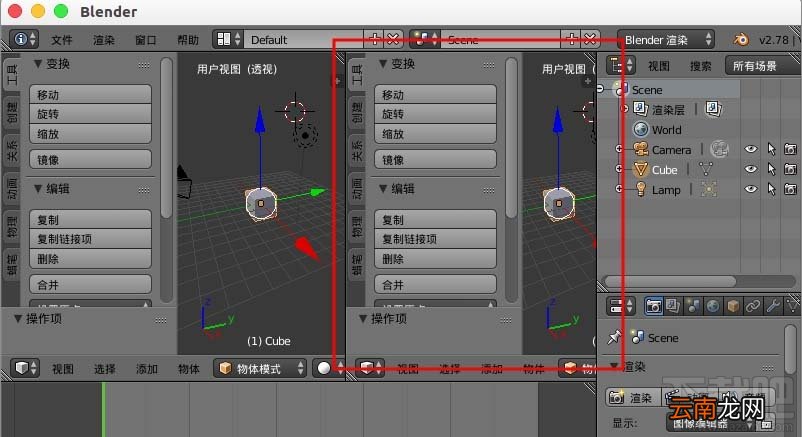
Task: Click 旋转 in the left tool shelf
Action: click(91, 114)
